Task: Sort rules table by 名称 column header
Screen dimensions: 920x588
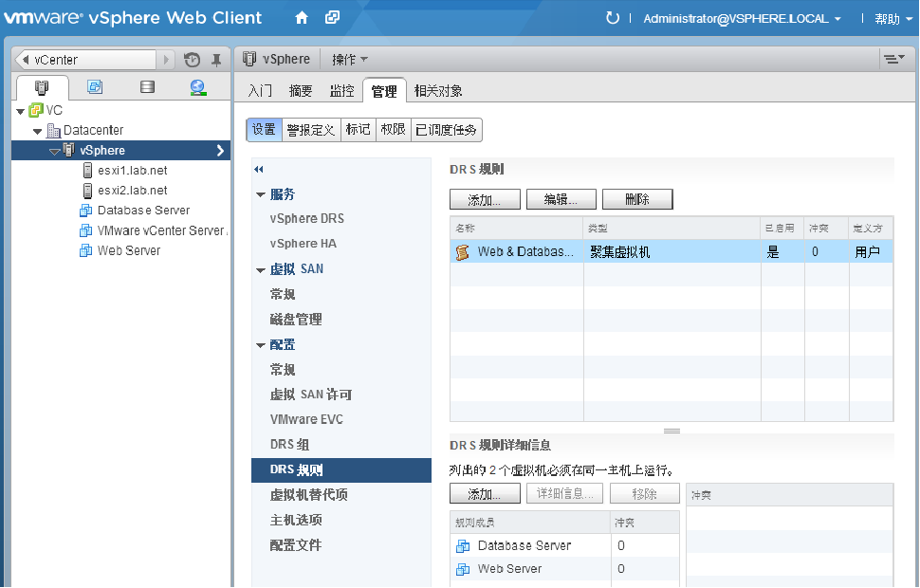Action: click(x=516, y=228)
